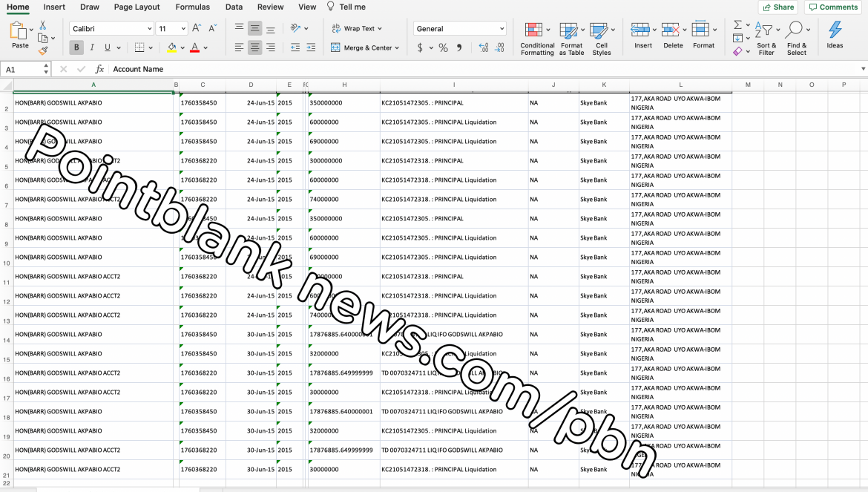
Task: Open the Draw tab
Action: tap(90, 7)
